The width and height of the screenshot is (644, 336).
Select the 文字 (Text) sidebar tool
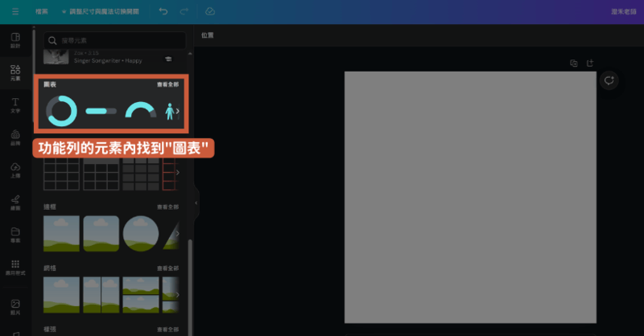(x=15, y=106)
